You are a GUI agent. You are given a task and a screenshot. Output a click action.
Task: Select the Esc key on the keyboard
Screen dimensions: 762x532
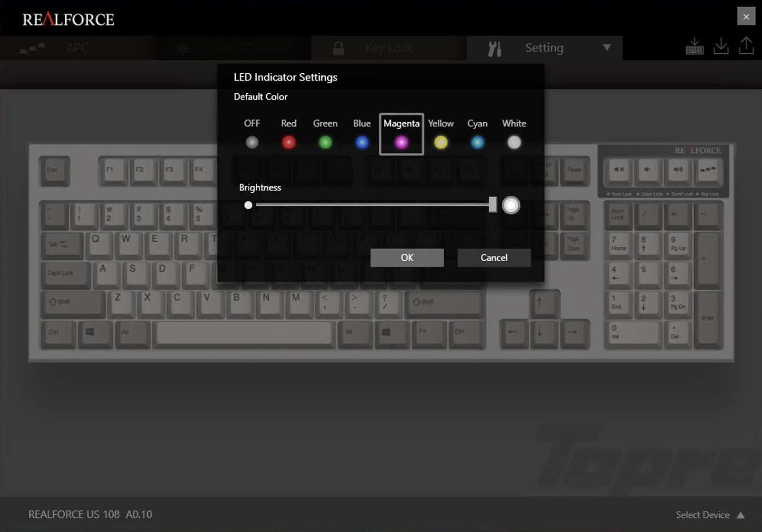pyautogui.click(x=54, y=171)
